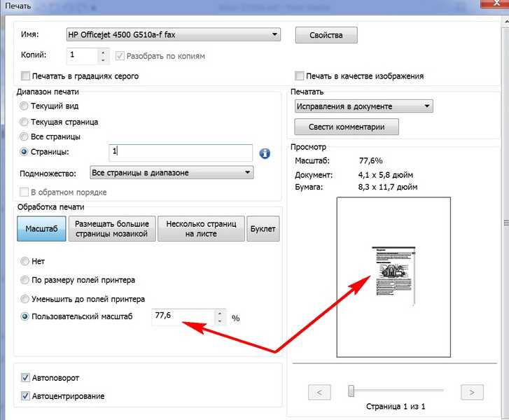Viewport: 509px width, 420px height.
Task: Increase the copies count with up arrow
Action: click(x=103, y=52)
